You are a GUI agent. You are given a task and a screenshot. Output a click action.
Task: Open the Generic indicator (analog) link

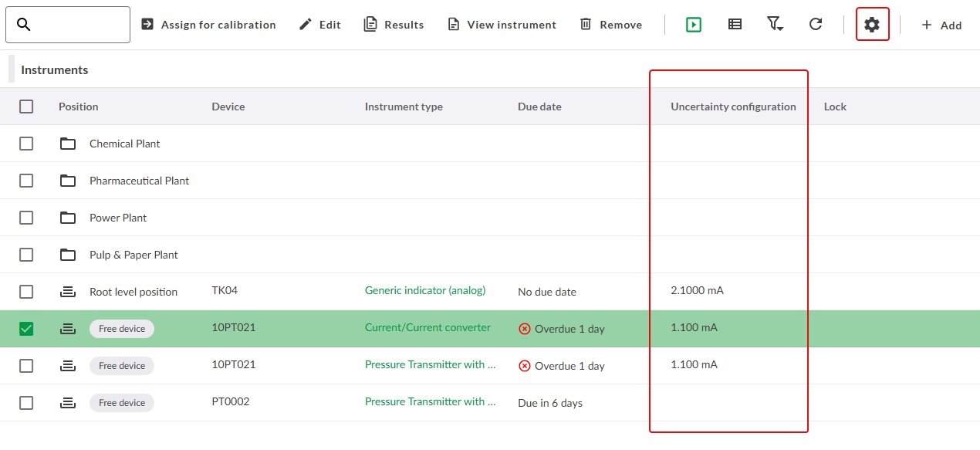tap(425, 289)
